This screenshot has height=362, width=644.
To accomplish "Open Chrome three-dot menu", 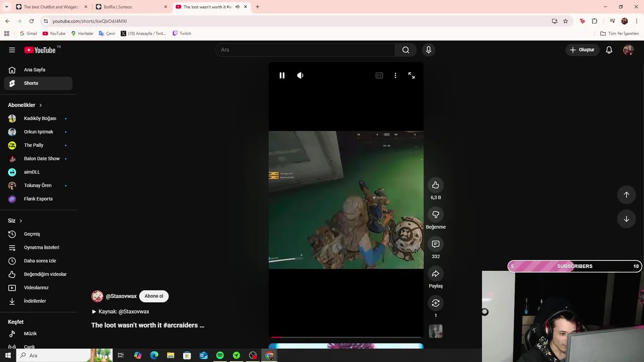I will (x=637, y=21).
